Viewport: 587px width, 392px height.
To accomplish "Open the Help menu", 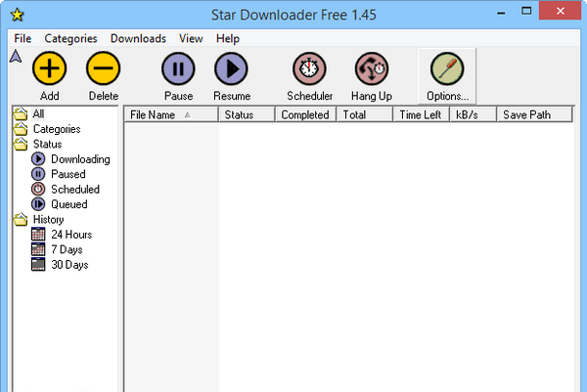I will 228,38.
